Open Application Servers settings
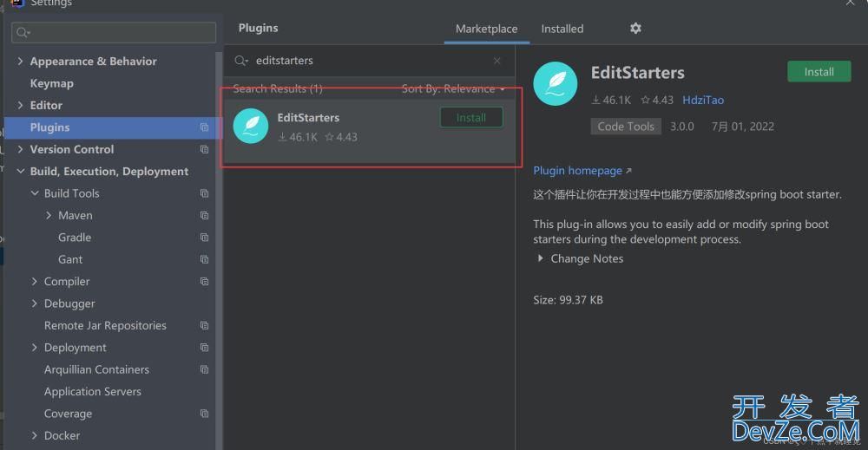Screen dimensions: 868x450 93,391
